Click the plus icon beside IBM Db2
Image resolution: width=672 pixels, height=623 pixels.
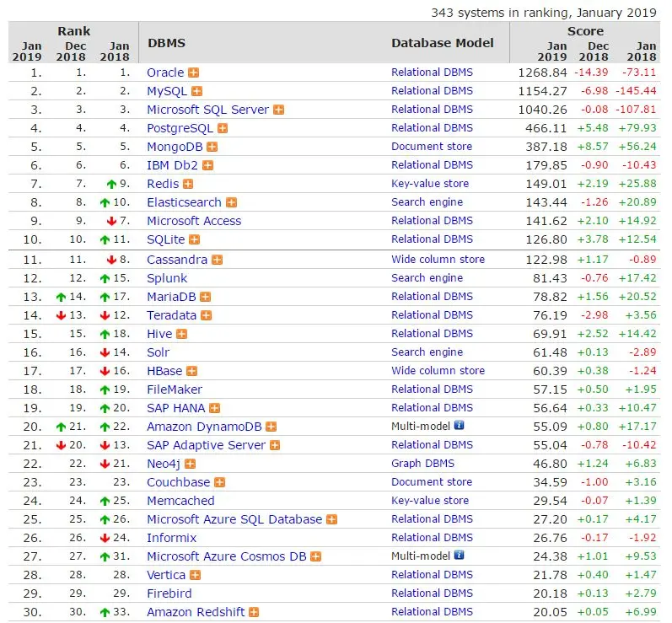click(208, 165)
